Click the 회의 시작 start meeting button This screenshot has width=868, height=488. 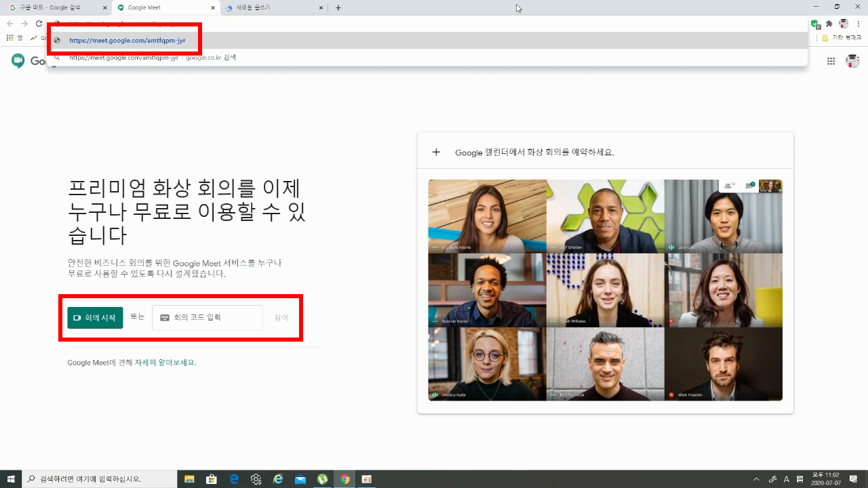tap(95, 317)
